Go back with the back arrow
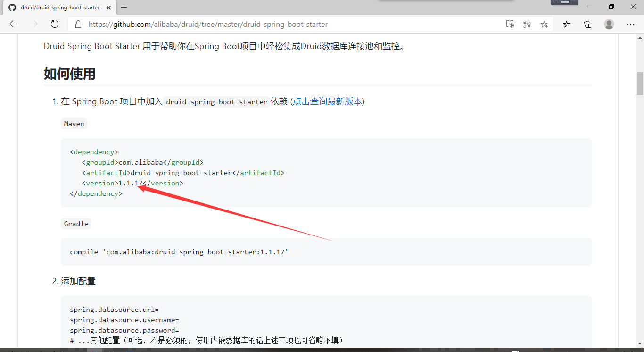Image resolution: width=644 pixels, height=352 pixels. (13, 24)
